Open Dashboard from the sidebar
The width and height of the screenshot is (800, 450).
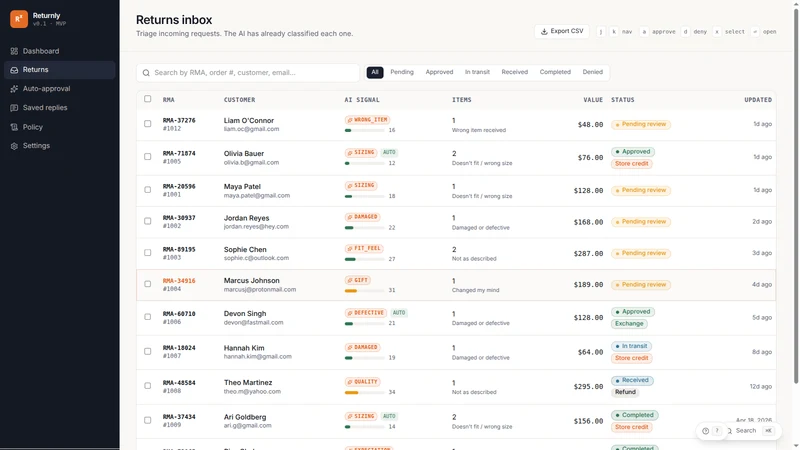coord(59,51)
